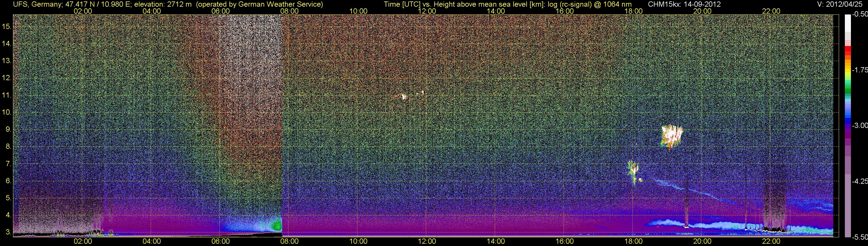Select 08:00 on the bottom time axis
The height and width of the screenshot is (246, 868).
[x=289, y=241]
